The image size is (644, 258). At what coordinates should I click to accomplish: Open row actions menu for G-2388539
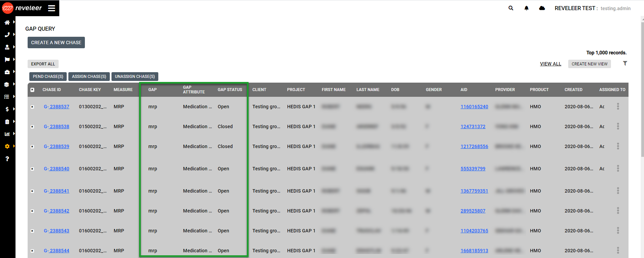point(618,146)
